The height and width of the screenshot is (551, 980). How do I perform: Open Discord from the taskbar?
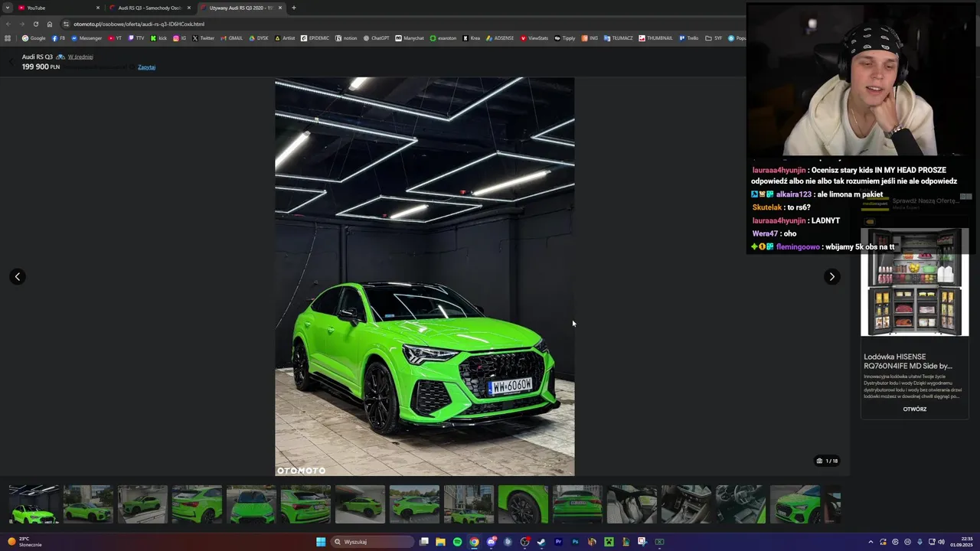491,542
